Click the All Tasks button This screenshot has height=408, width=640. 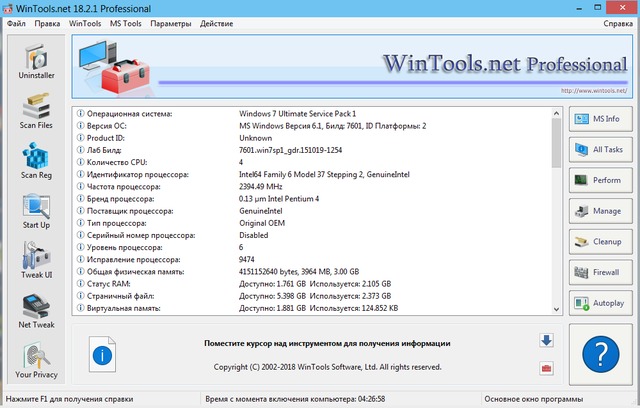[601, 150]
